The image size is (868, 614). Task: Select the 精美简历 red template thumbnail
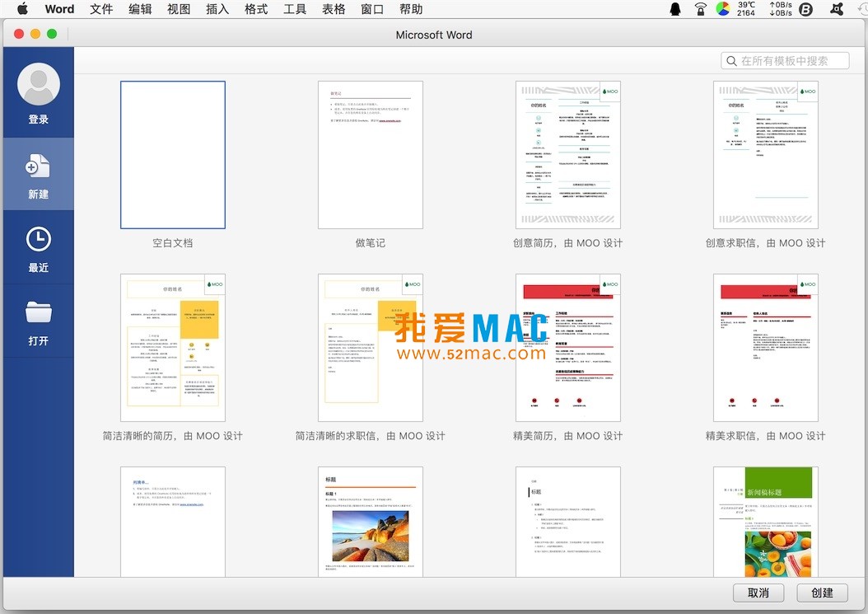pos(568,348)
